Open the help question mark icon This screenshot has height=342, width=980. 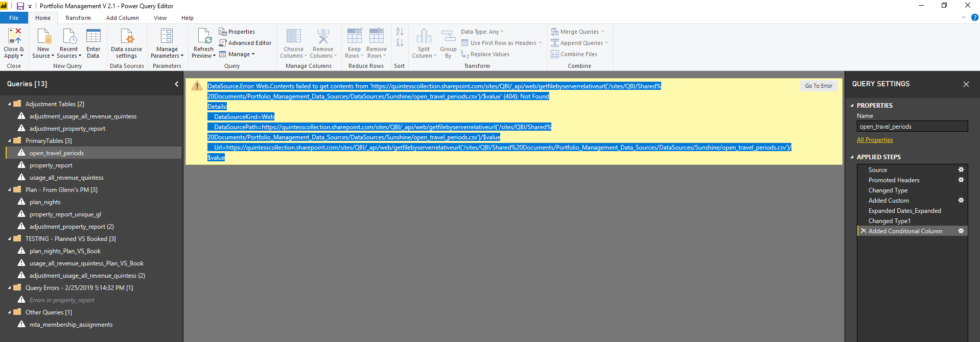(974, 17)
